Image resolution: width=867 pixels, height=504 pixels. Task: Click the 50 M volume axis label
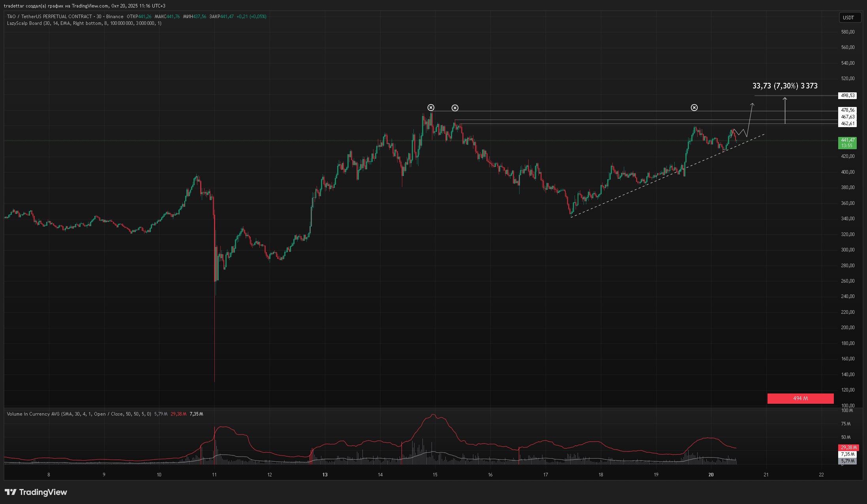[846, 437]
